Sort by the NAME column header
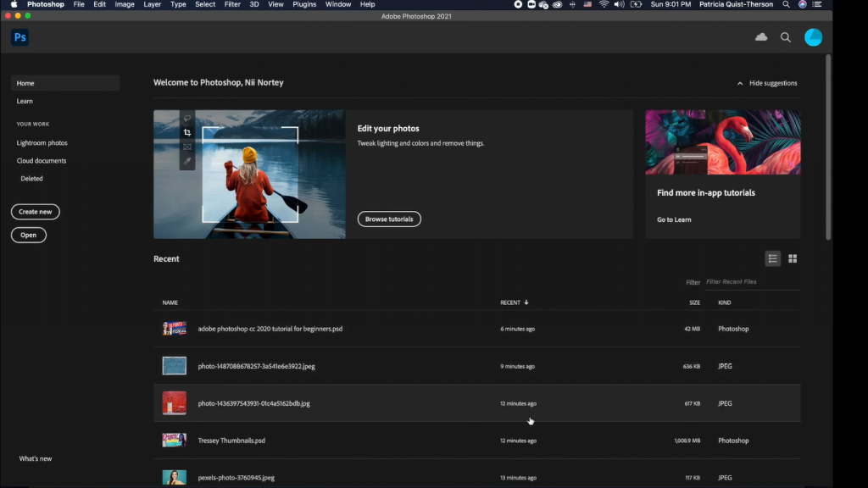Image resolution: width=868 pixels, height=488 pixels. click(x=170, y=302)
